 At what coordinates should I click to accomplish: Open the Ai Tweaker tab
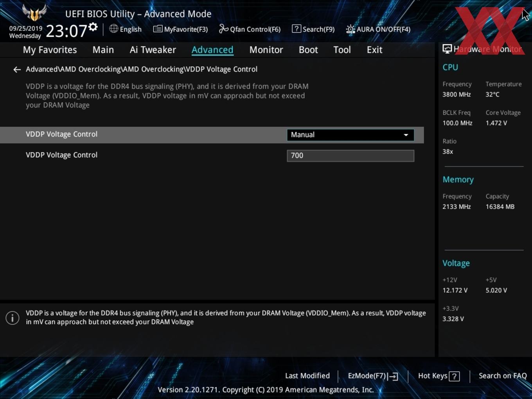point(153,50)
